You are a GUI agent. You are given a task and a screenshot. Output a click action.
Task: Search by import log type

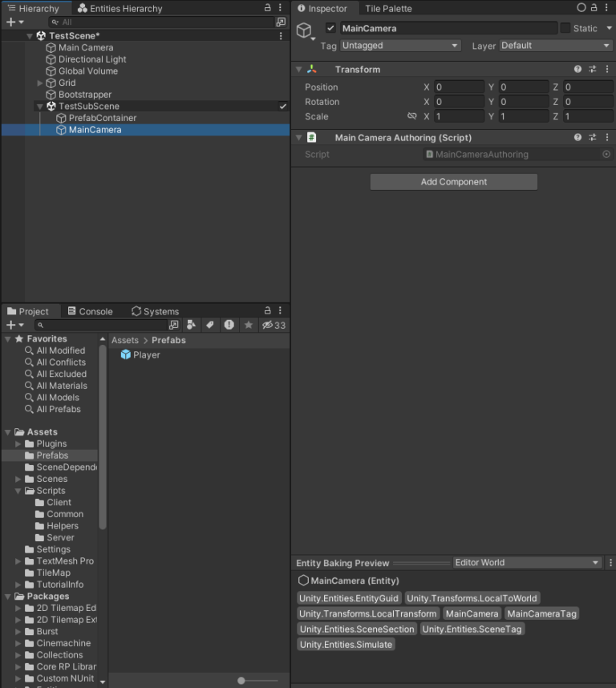[229, 325]
